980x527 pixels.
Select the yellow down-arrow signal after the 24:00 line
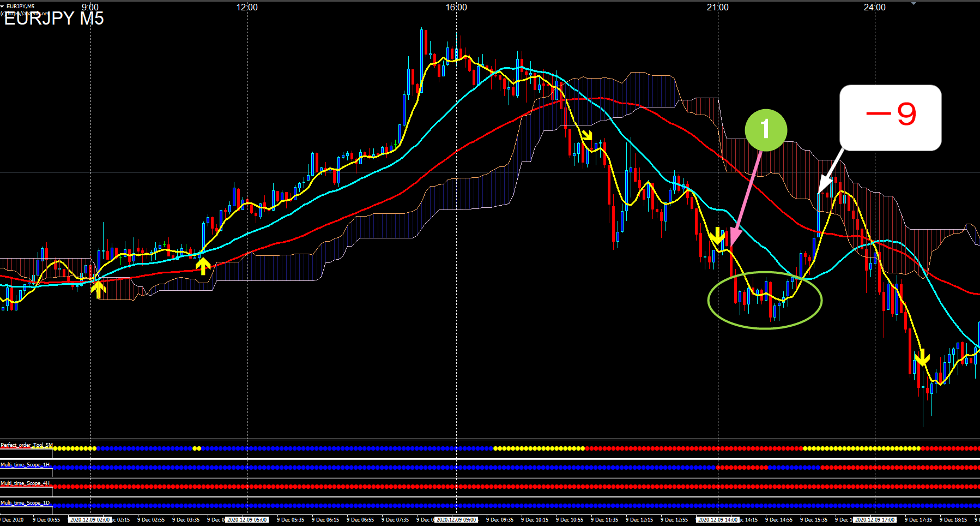point(922,357)
